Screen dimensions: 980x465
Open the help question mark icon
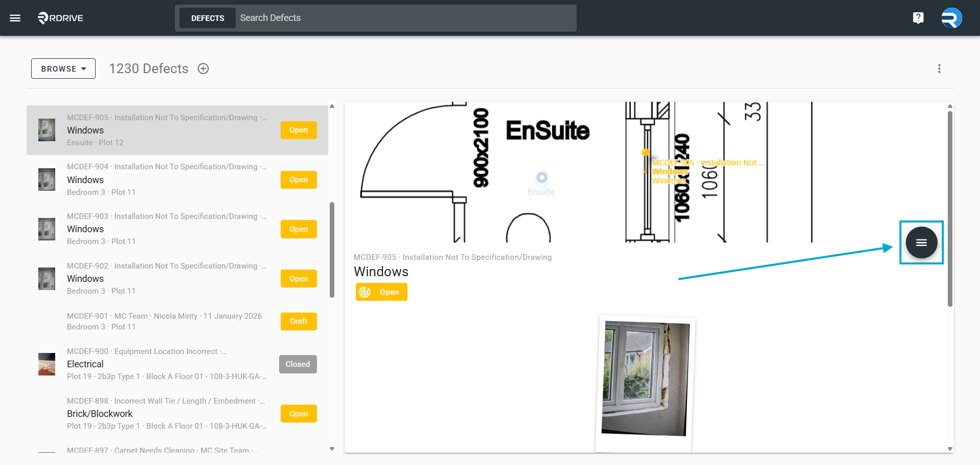coord(918,18)
